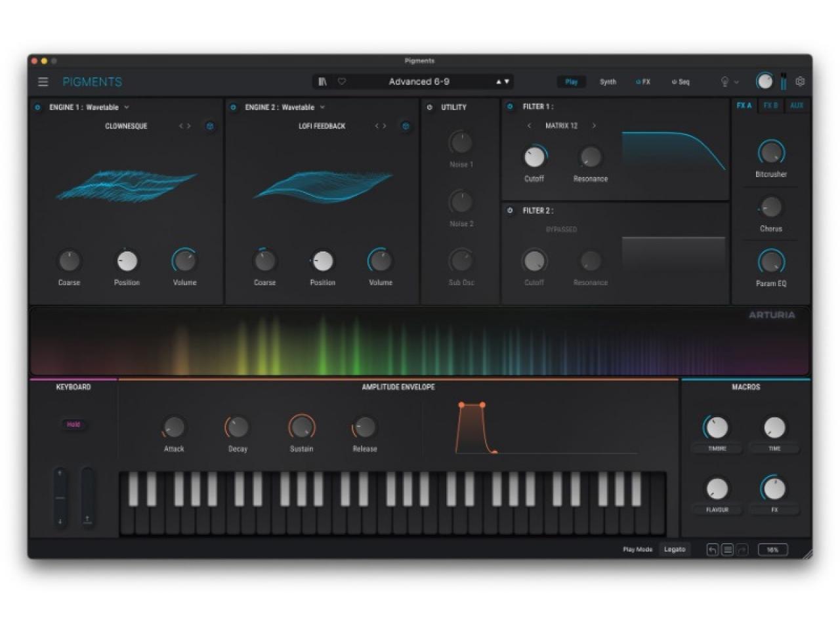Step through Clownesque wavetable with arrows
The image size is (840, 630).
[185, 126]
